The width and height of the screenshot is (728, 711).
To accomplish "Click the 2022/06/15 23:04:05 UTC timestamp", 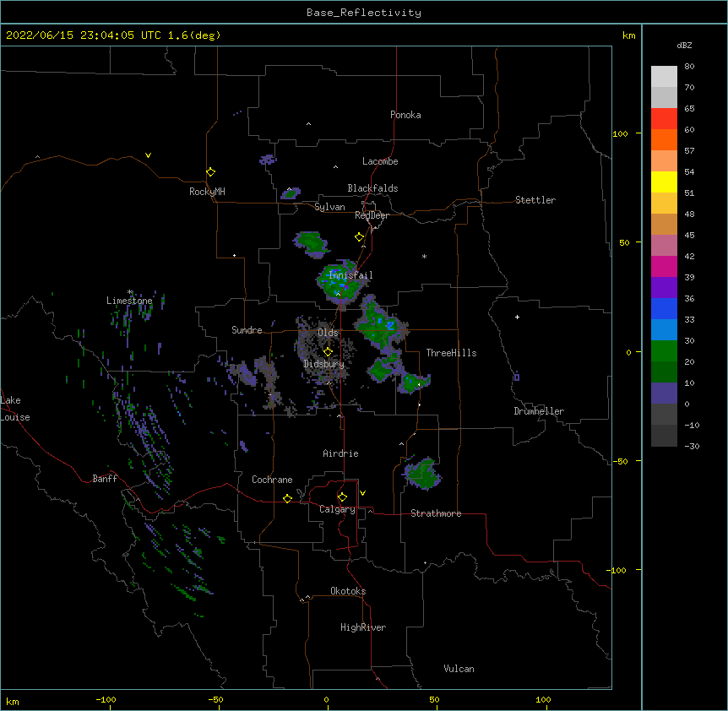I will pyautogui.click(x=113, y=35).
